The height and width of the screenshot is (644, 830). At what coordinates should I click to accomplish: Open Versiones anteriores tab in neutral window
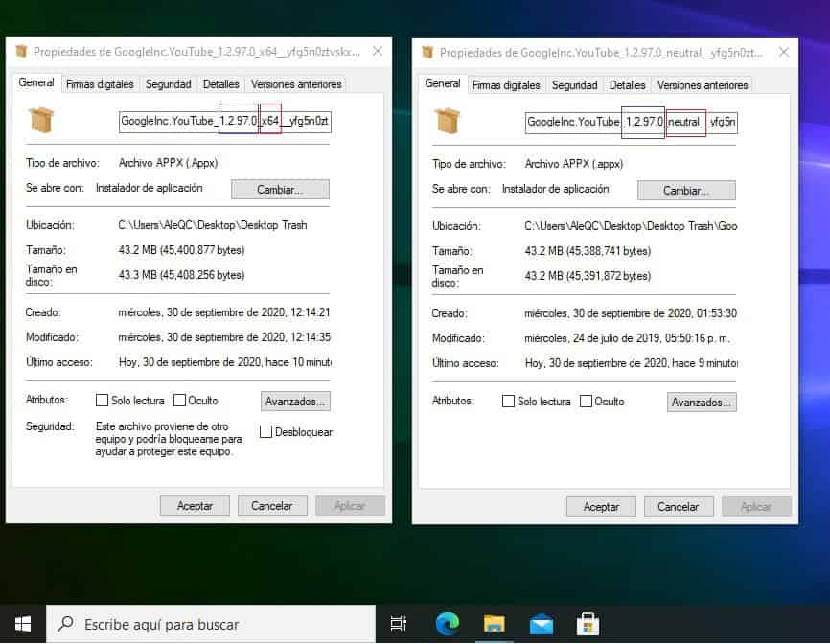tap(703, 85)
